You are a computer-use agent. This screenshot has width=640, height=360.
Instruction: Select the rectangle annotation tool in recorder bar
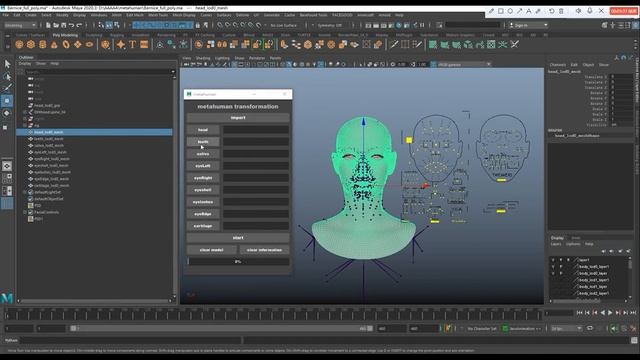[x=501, y=11]
